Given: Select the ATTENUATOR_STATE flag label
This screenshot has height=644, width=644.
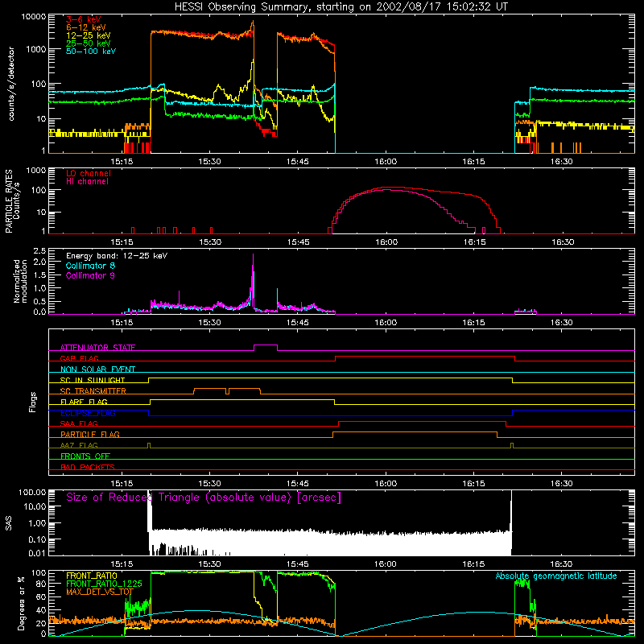Looking at the screenshot, I should click(x=97, y=348).
